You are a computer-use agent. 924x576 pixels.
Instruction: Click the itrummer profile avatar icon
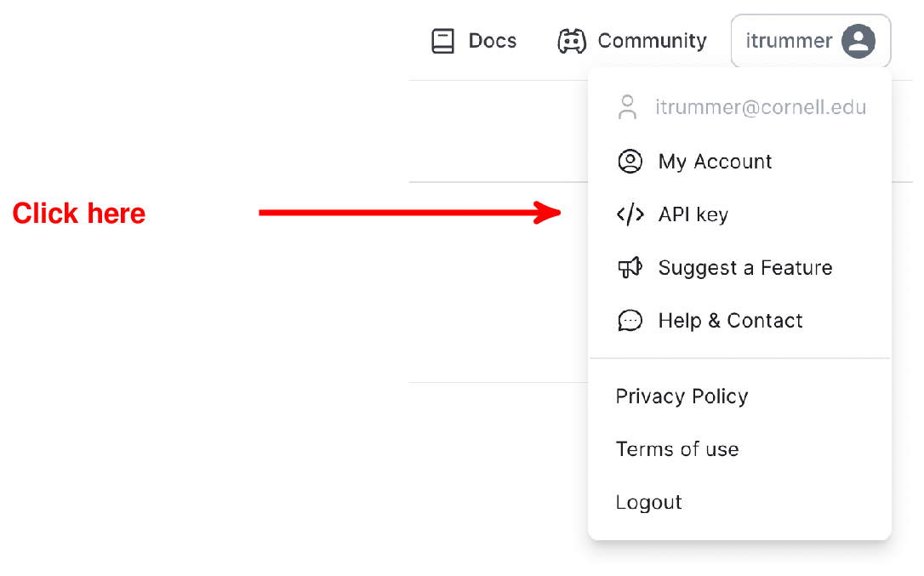pyautogui.click(x=858, y=41)
